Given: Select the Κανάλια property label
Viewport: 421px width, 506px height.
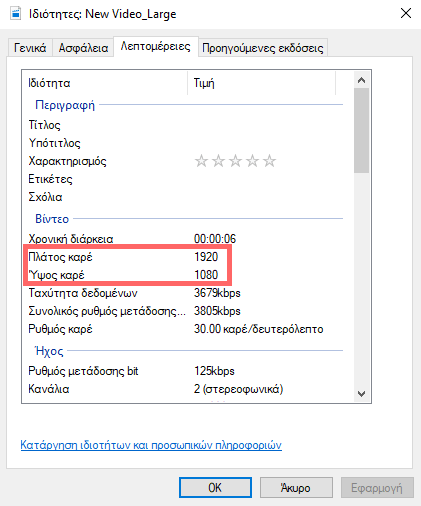Looking at the screenshot, I should point(49,389).
